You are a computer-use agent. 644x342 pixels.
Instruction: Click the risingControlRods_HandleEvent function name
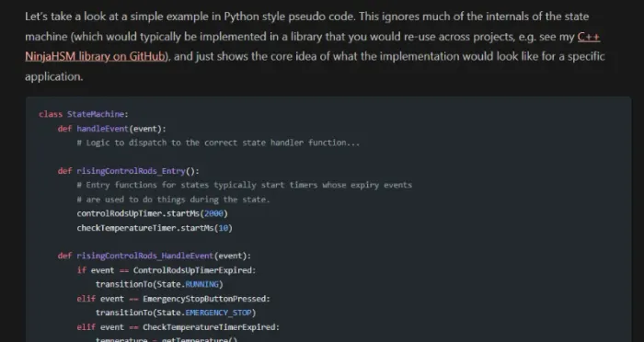point(145,256)
